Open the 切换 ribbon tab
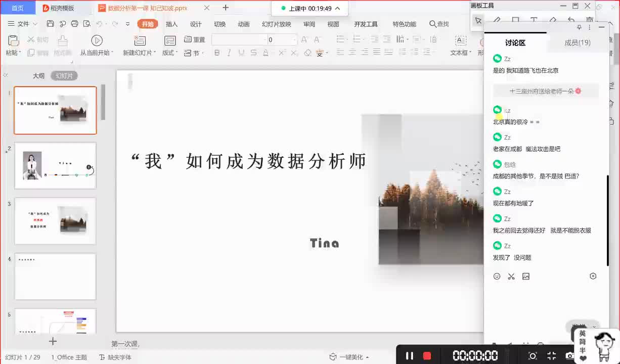The height and width of the screenshot is (364, 620). (x=220, y=24)
